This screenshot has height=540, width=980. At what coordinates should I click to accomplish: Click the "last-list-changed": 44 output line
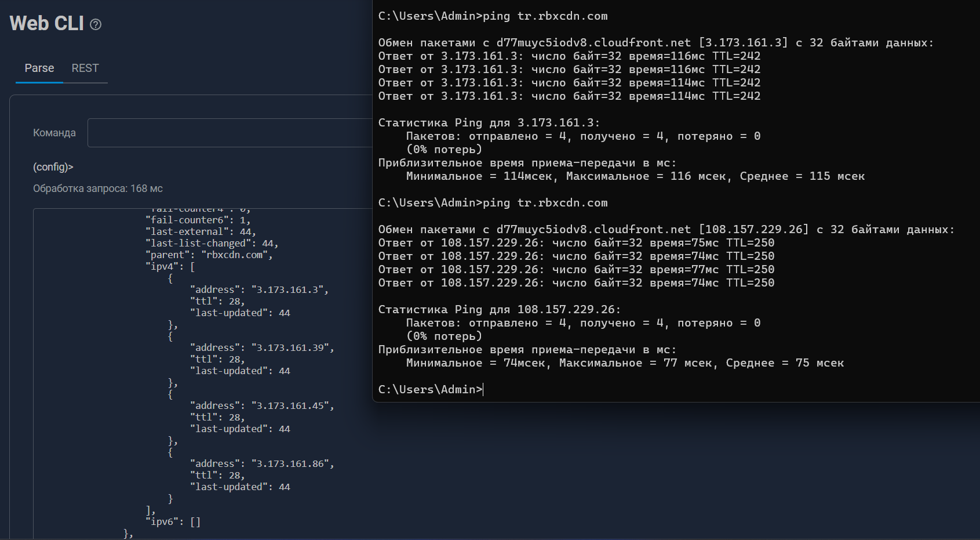point(212,244)
